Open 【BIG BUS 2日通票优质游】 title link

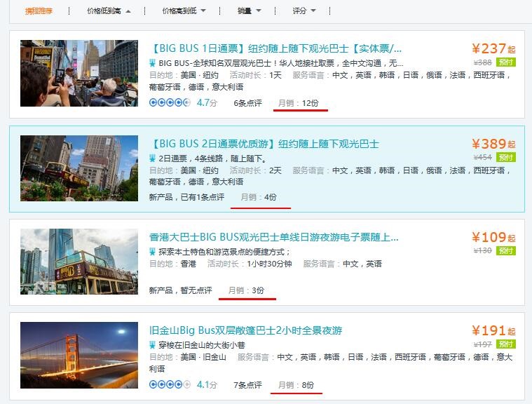point(264,144)
